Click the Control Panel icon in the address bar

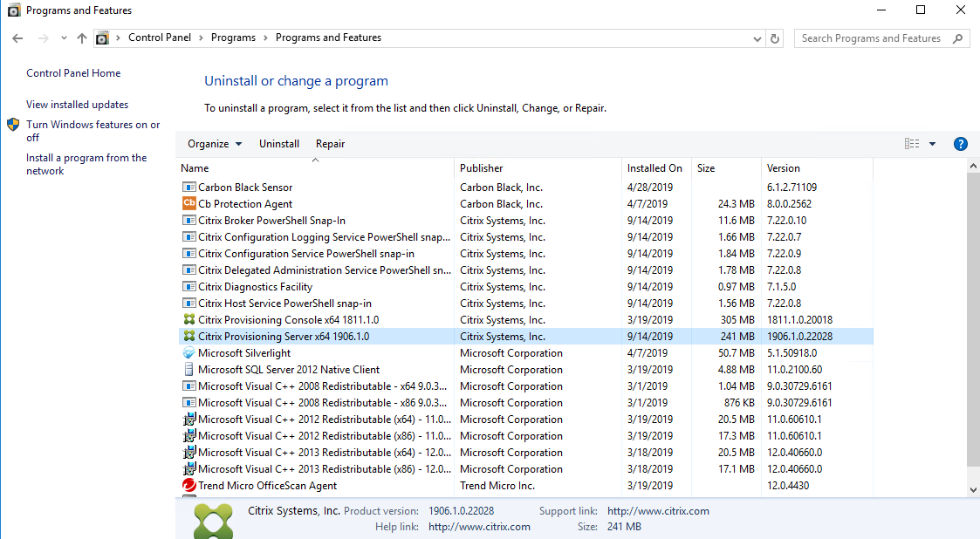tap(102, 38)
